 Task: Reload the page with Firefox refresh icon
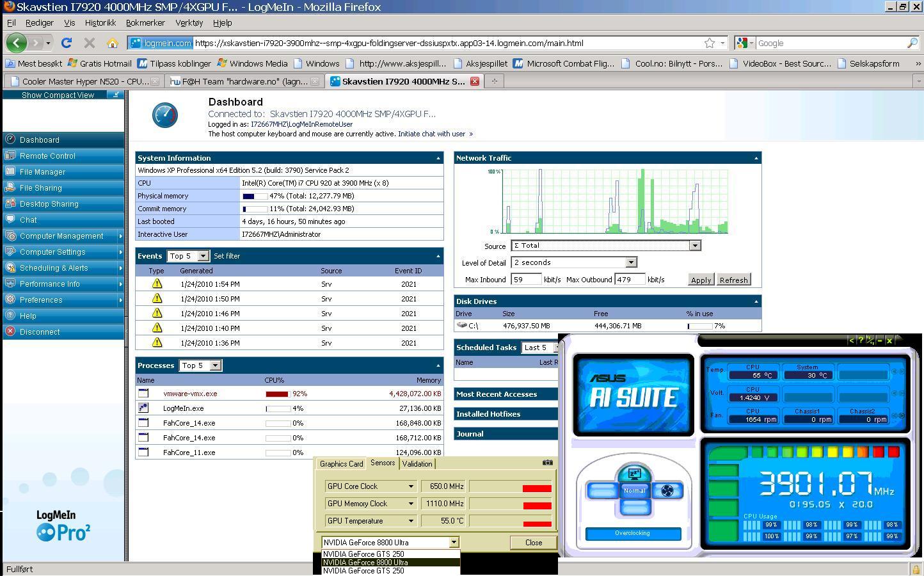coord(66,43)
